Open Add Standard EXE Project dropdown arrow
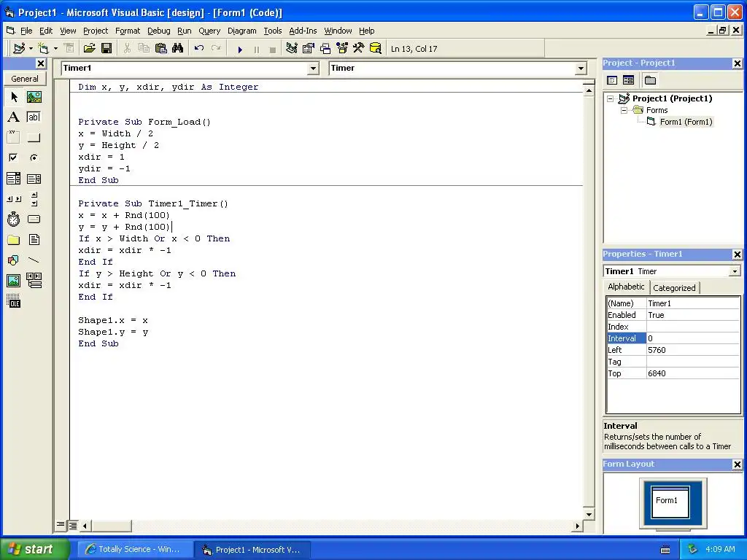Image resolution: width=747 pixels, height=560 pixels. (31, 49)
